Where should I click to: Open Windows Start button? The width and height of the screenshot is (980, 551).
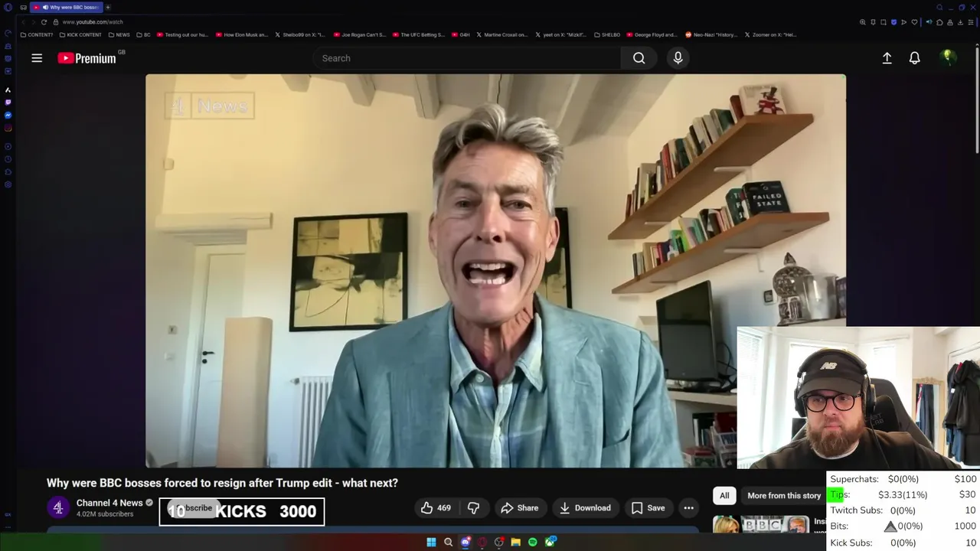pyautogui.click(x=431, y=542)
